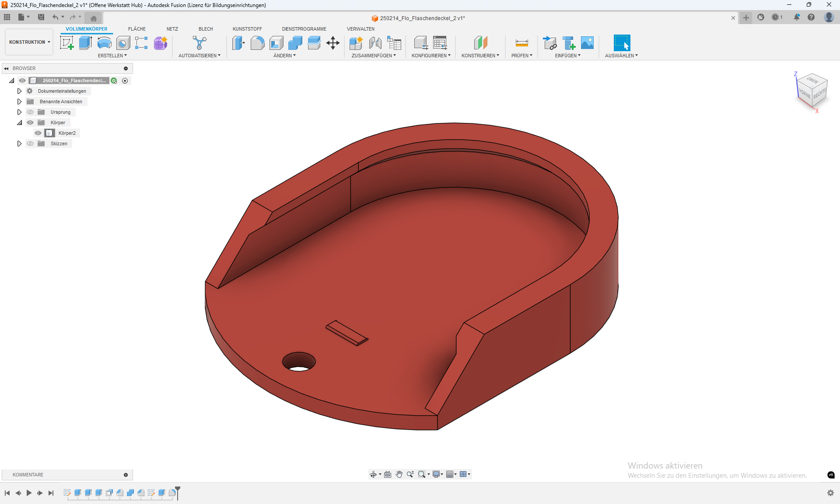Click the Fillet tool icon

(257, 43)
